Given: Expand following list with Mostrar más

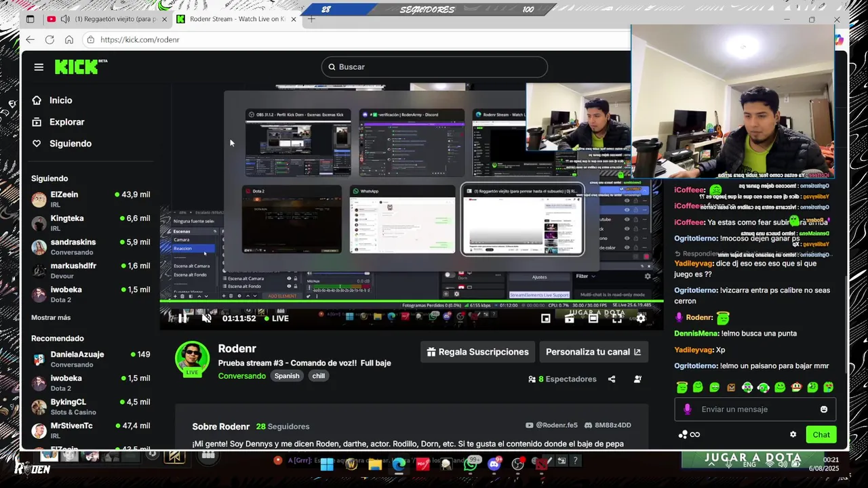Looking at the screenshot, I should click(x=51, y=318).
